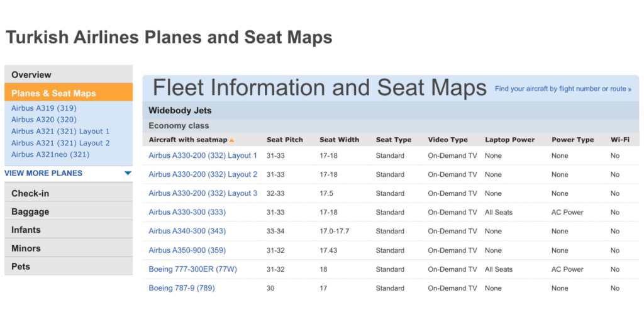Open the Baggage section

pos(69,211)
